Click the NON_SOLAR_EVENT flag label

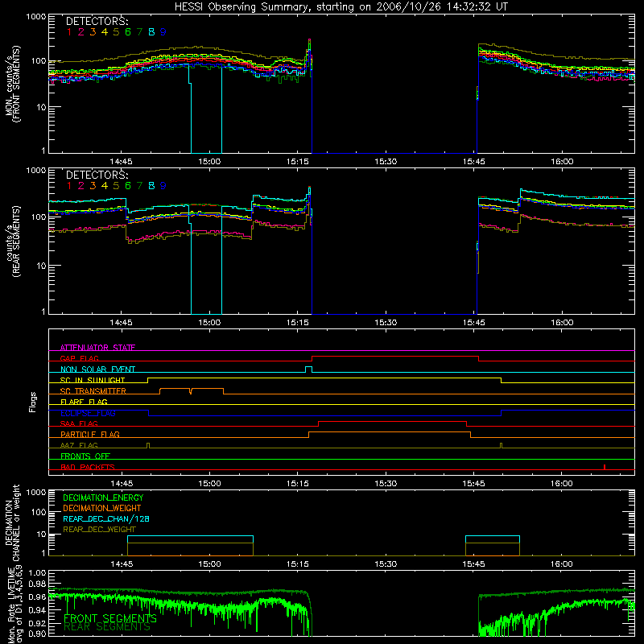[x=97, y=369]
